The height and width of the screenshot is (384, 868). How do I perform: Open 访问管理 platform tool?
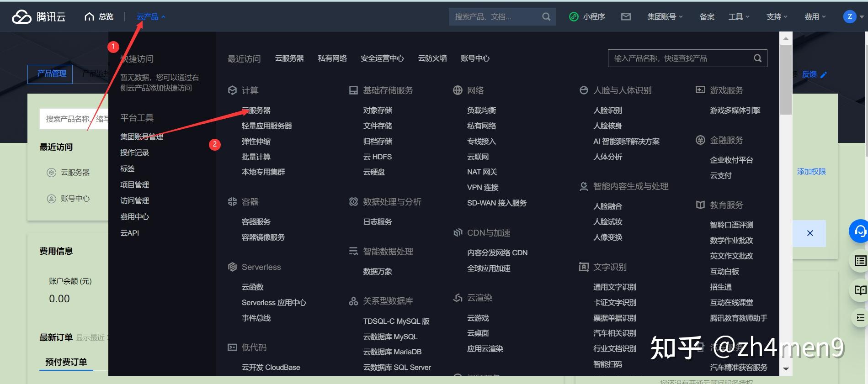coord(134,201)
